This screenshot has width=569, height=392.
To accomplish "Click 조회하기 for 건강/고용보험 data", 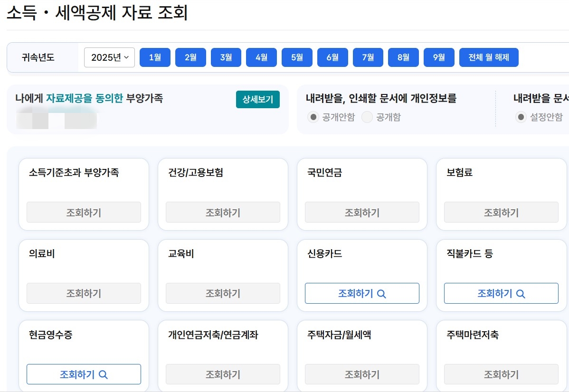I will tap(223, 212).
